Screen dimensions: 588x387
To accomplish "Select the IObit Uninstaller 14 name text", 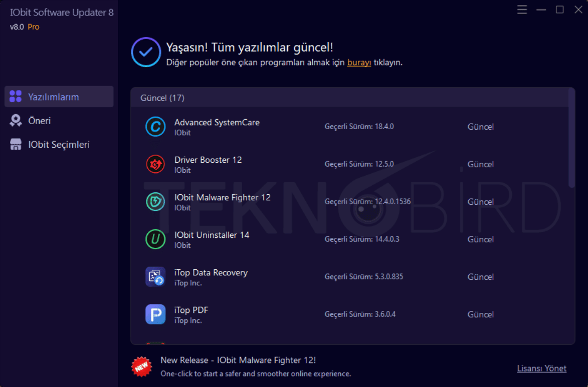I will tap(212, 235).
